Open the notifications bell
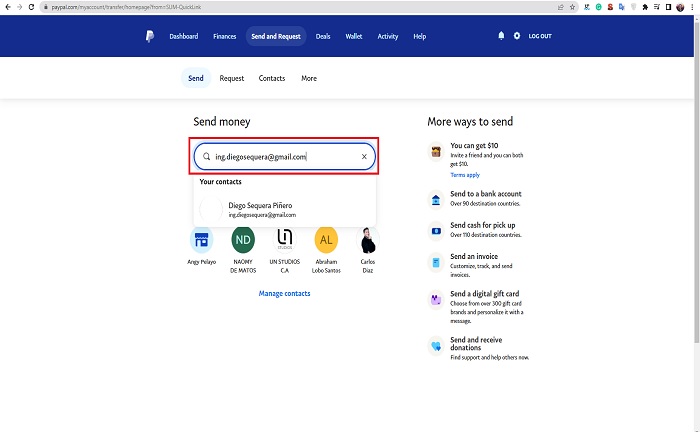Screen dimensions: 700x432 pos(501,36)
